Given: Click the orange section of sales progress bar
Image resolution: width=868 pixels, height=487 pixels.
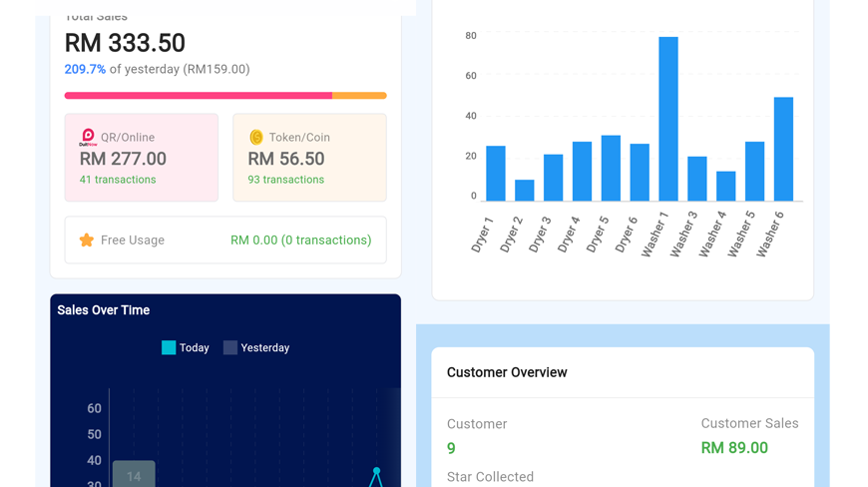Looking at the screenshot, I should (x=359, y=96).
